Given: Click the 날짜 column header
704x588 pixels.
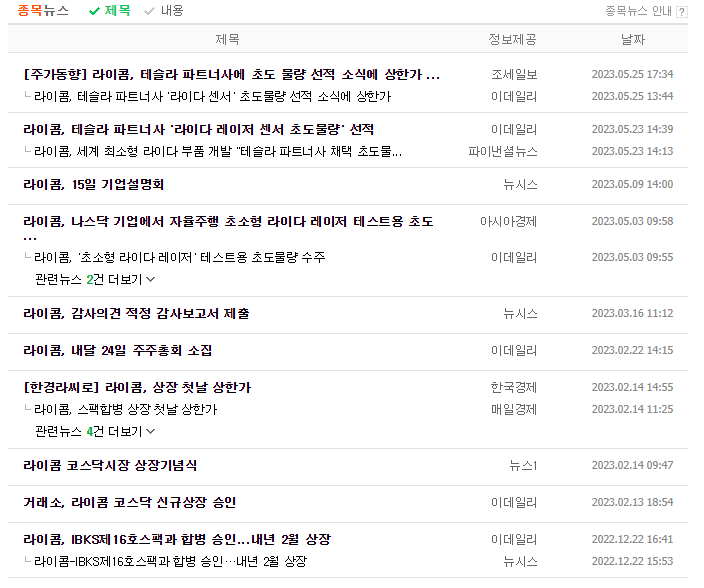Looking at the screenshot, I should tap(633, 39).
